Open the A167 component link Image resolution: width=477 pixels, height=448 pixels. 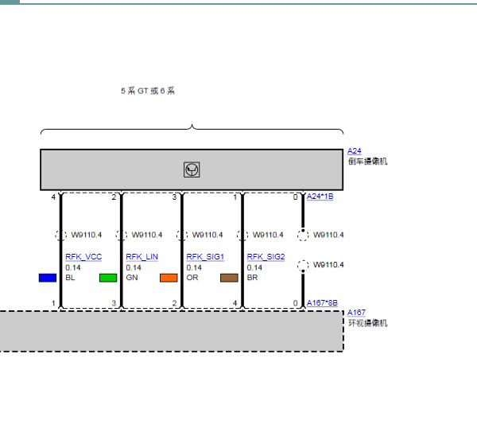pyautogui.click(x=356, y=313)
